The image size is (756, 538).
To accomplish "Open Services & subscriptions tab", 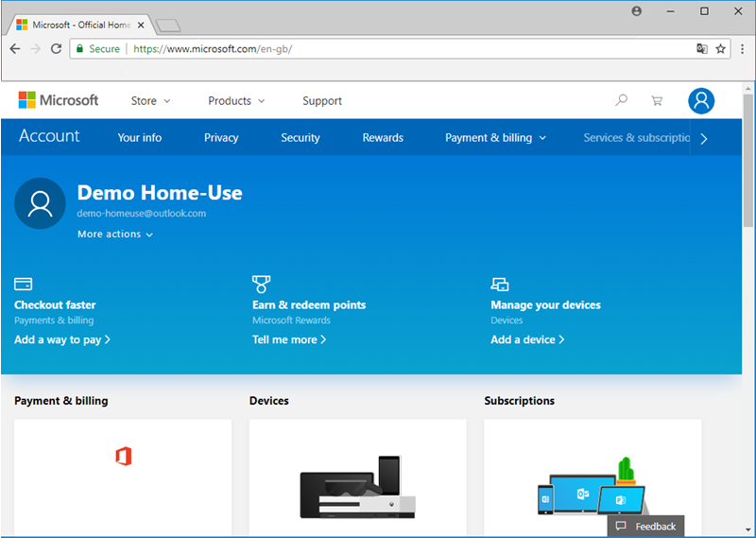I will pos(636,137).
